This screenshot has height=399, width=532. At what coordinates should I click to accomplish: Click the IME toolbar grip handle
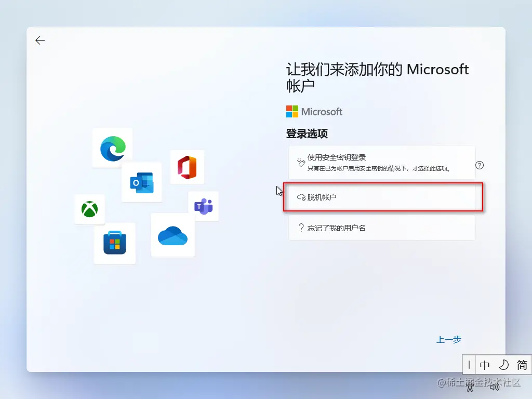pos(469,365)
